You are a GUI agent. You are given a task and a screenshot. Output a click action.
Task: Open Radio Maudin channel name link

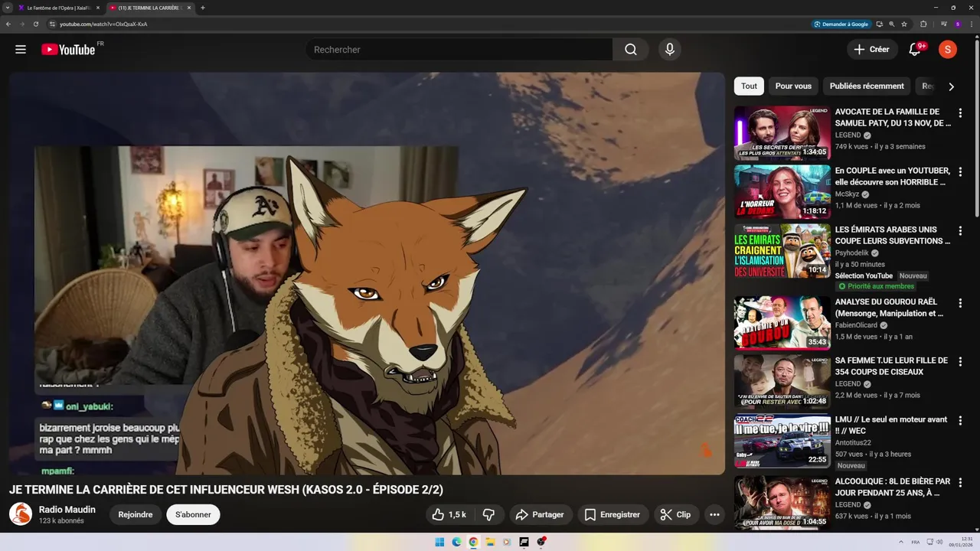pos(67,510)
